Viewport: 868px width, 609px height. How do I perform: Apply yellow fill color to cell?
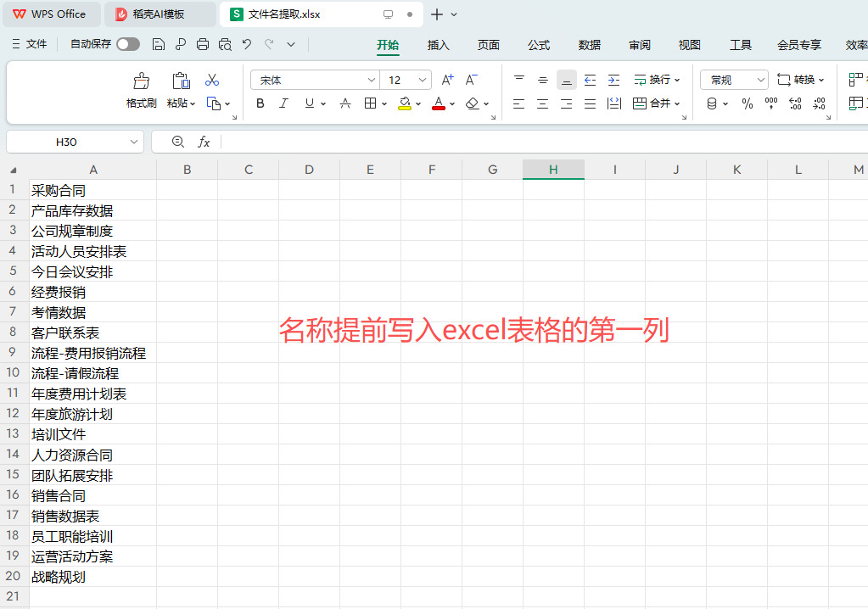click(x=405, y=103)
